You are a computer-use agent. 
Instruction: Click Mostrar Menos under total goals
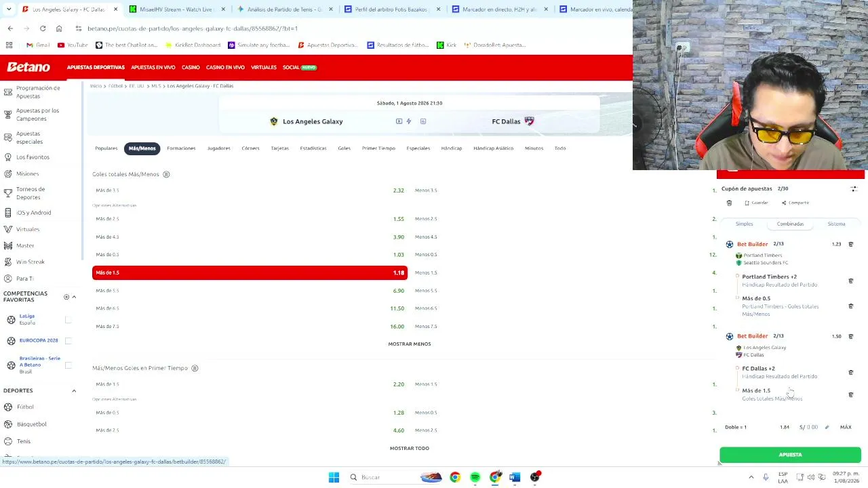point(410,344)
